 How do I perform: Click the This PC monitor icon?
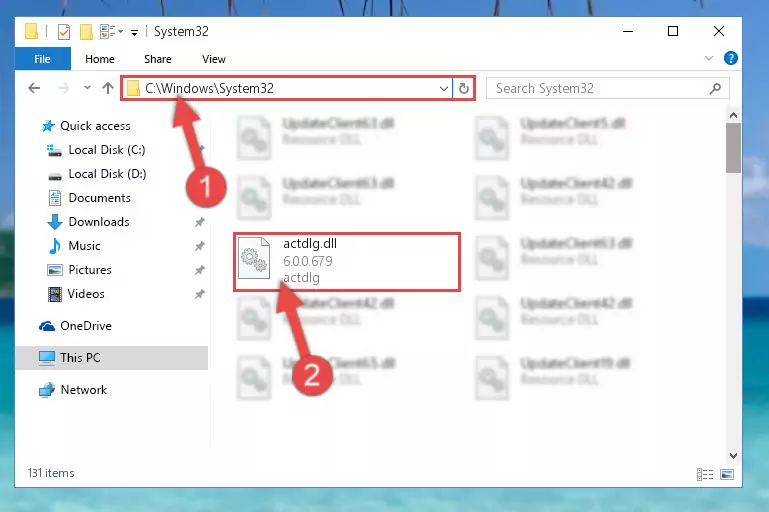pyautogui.click(x=47, y=358)
